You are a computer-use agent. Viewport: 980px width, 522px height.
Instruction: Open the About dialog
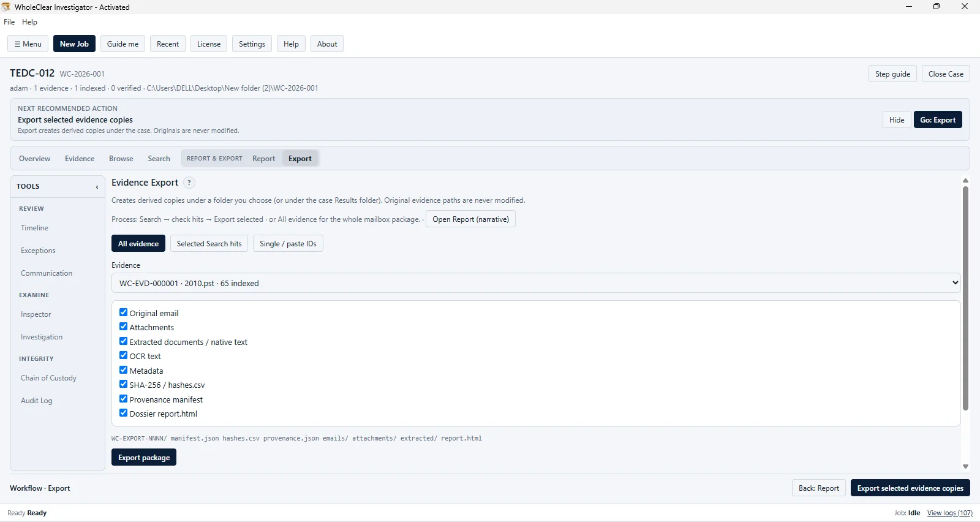pyautogui.click(x=327, y=44)
